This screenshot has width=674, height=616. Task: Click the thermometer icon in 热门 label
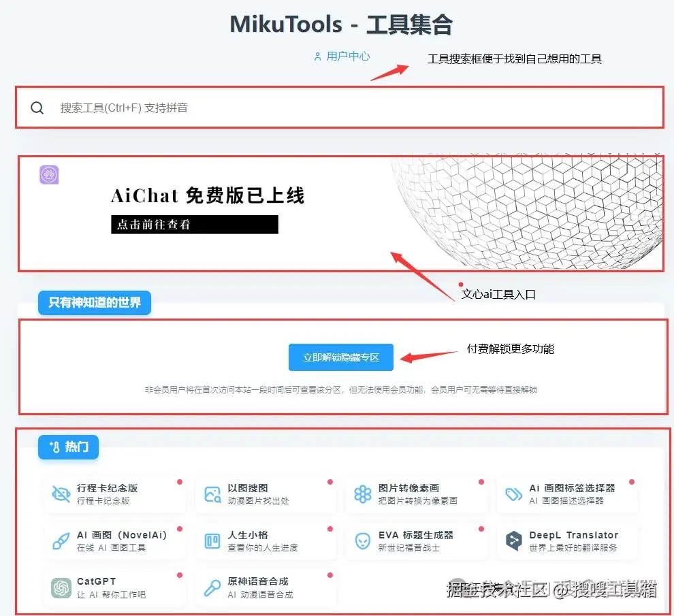(54, 447)
